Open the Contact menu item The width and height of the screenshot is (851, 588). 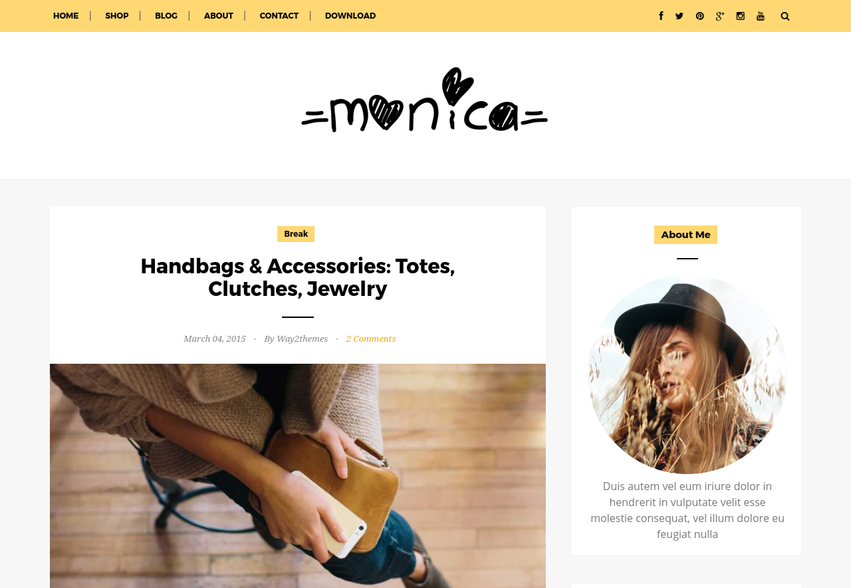(279, 16)
